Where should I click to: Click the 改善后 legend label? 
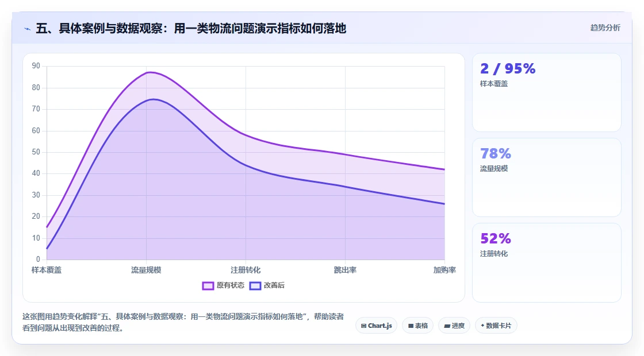[274, 285]
